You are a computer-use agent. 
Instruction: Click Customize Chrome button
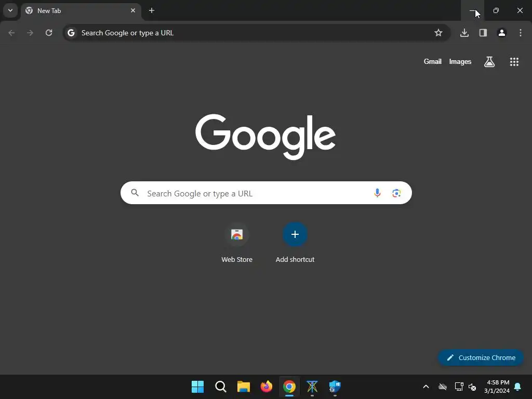(x=481, y=357)
